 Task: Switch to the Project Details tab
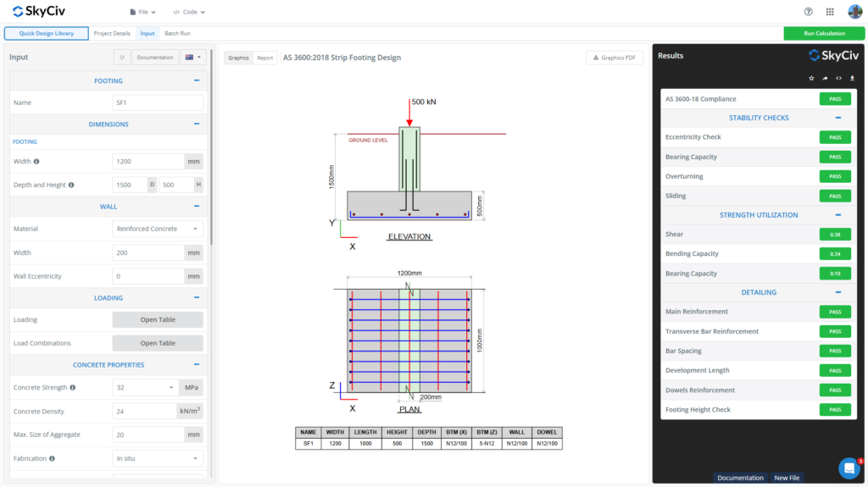[112, 33]
